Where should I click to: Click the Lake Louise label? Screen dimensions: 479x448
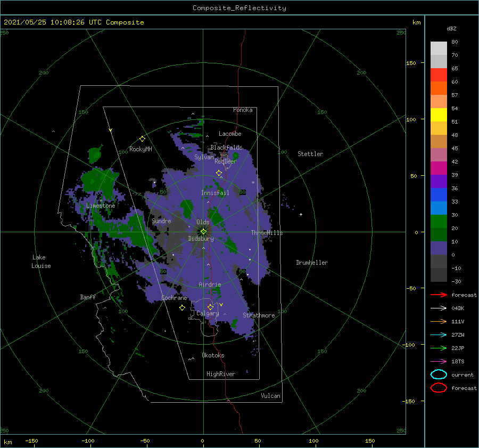(x=41, y=262)
